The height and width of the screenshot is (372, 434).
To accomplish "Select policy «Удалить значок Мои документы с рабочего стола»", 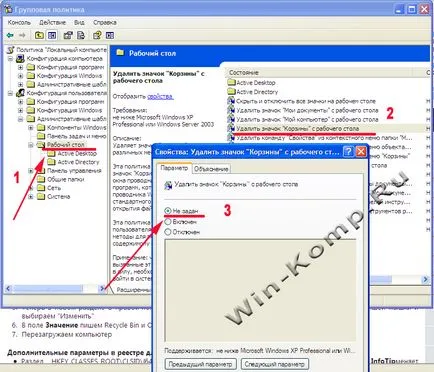I will 307,110.
